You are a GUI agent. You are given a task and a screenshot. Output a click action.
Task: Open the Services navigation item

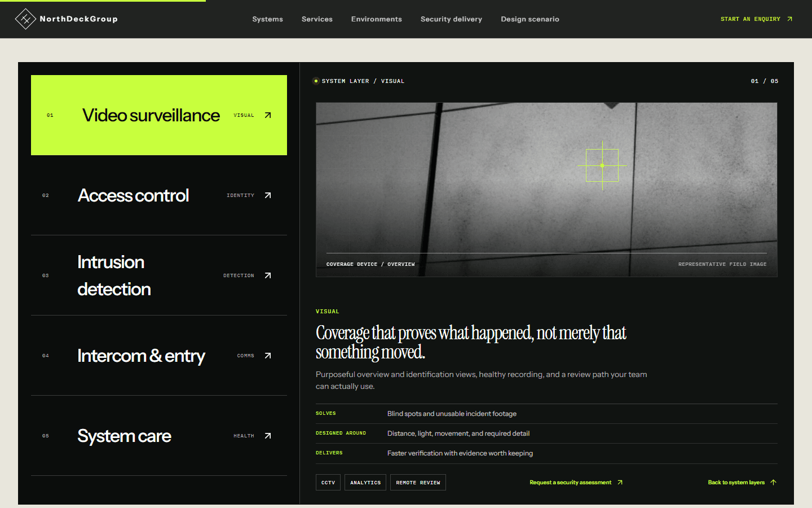click(x=317, y=19)
